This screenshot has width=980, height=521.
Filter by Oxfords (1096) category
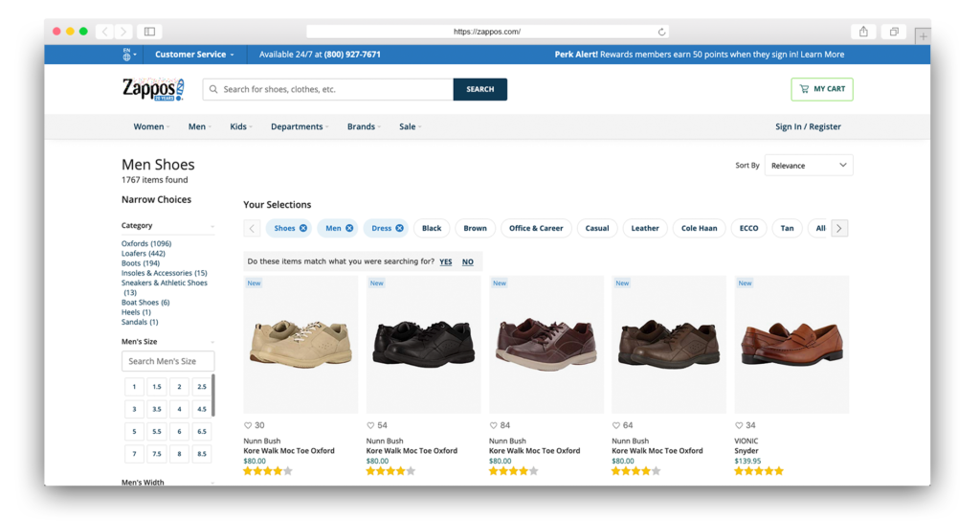(146, 244)
